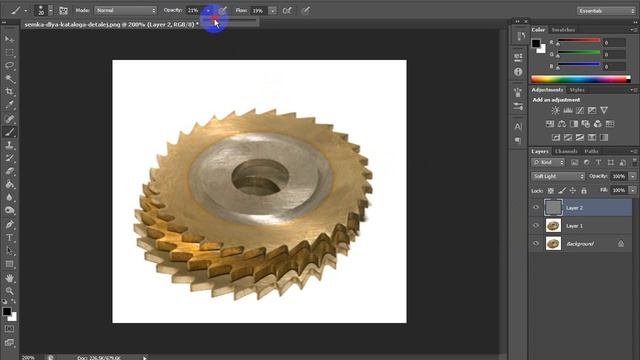Open the brush Mode dropdown
This screenshot has width=640, height=360.
click(x=126, y=11)
